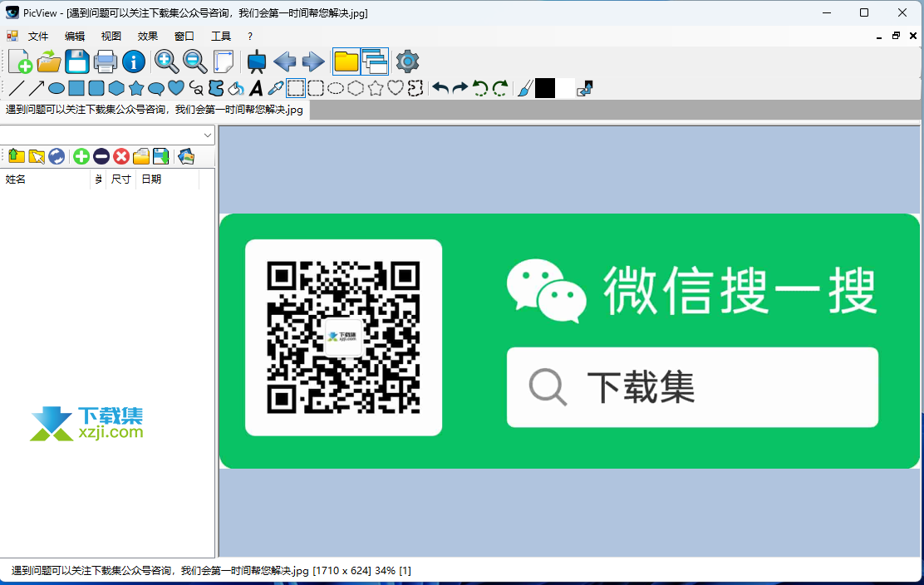Remove item with dark minus circle
Screen dimensions: 924x585
pos(101,156)
